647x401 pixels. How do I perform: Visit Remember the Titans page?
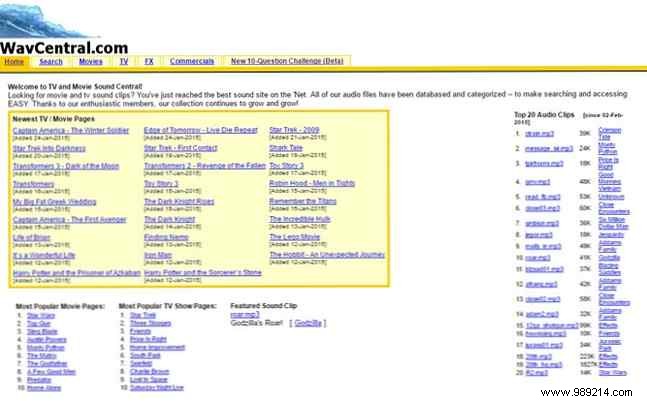(303, 201)
